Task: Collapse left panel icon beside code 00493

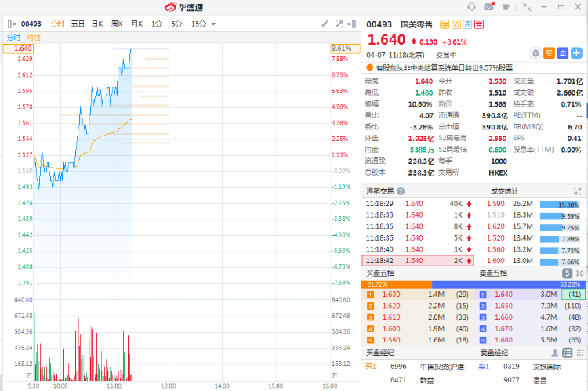Action: coord(12,24)
